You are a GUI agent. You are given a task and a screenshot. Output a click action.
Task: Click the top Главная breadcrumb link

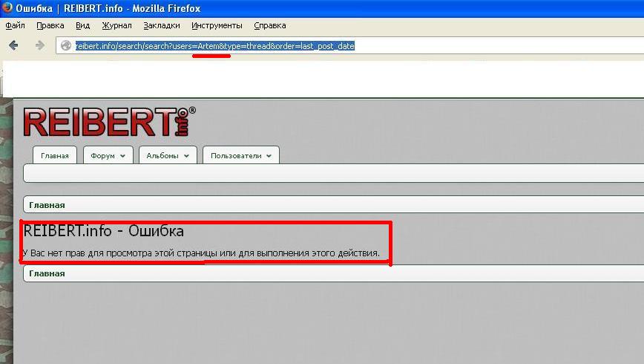47,205
